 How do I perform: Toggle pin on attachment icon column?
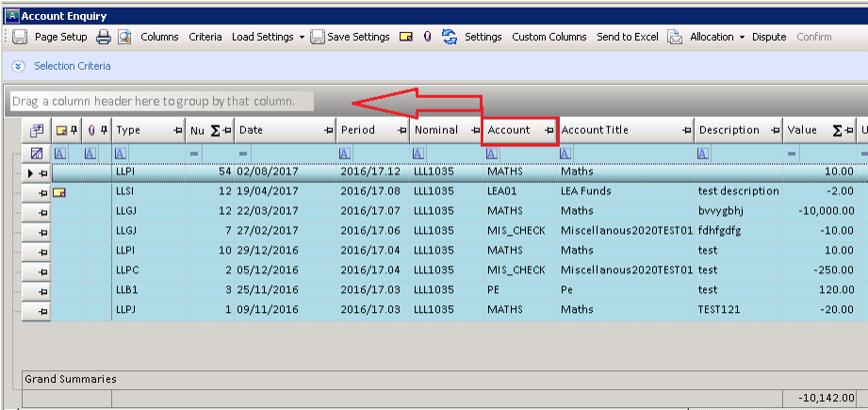point(104,130)
